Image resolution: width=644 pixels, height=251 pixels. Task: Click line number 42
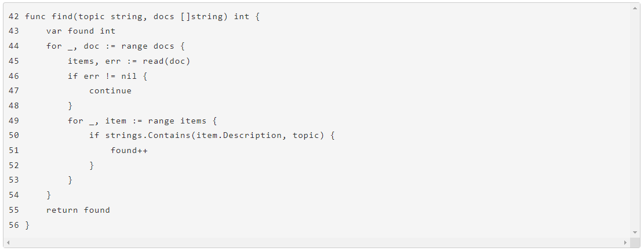tap(14, 16)
